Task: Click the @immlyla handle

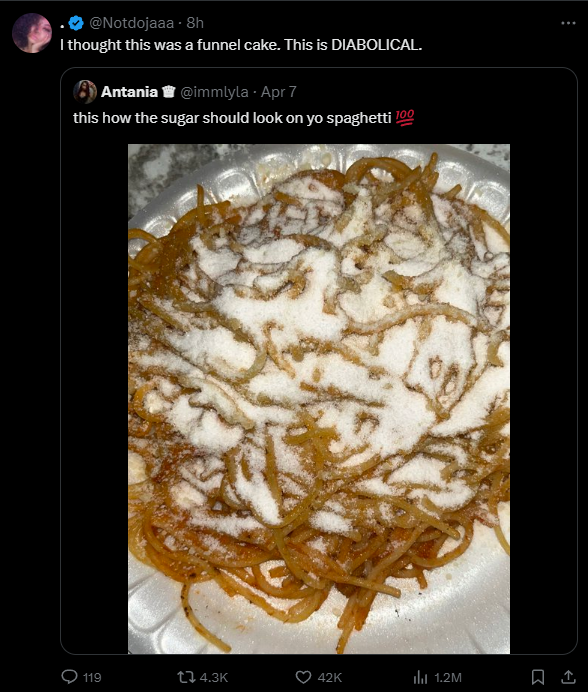Action: point(215,92)
